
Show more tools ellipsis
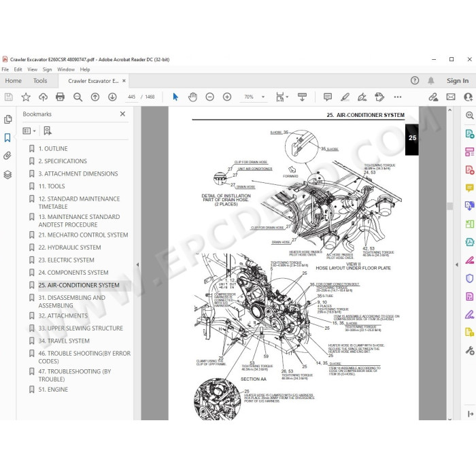coord(398,97)
